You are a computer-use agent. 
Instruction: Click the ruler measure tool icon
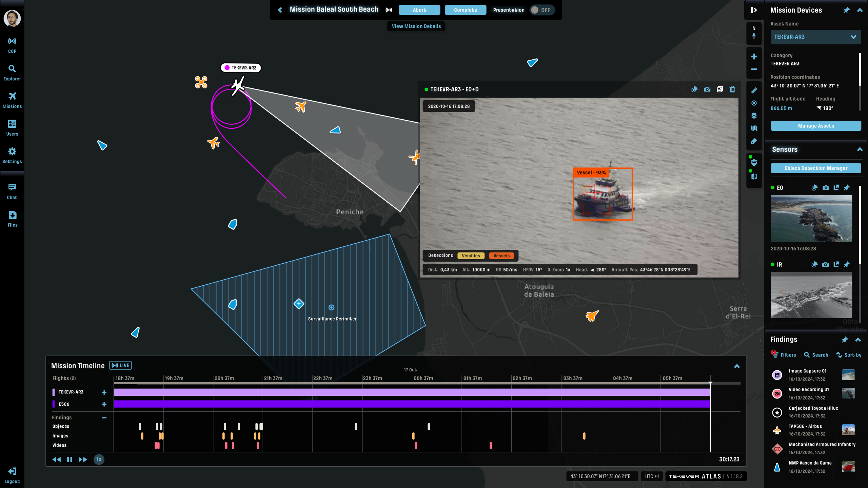pyautogui.click(x=754, y=90)
